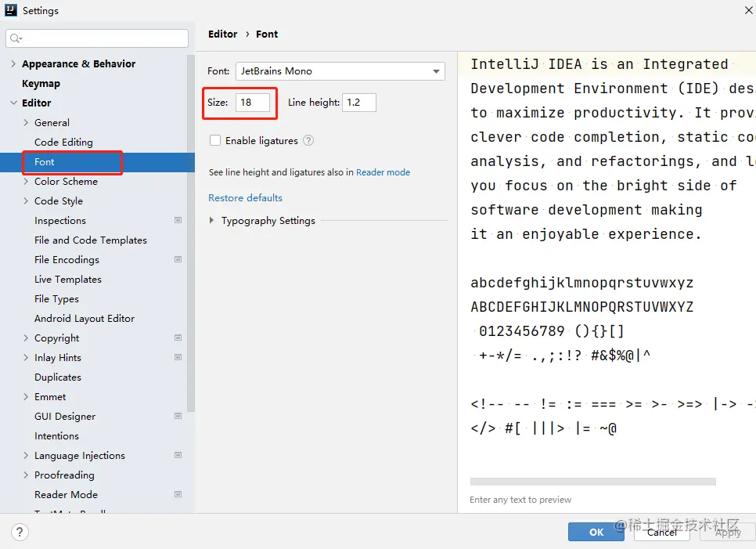Open Live Templates settings page
The height and width of the screenshot is (549, 756).
click(x=68, y=280)
